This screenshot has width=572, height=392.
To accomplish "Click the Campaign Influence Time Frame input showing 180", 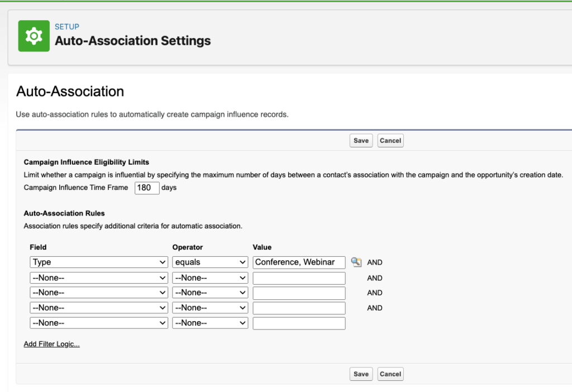I will [x=146, y=188].
